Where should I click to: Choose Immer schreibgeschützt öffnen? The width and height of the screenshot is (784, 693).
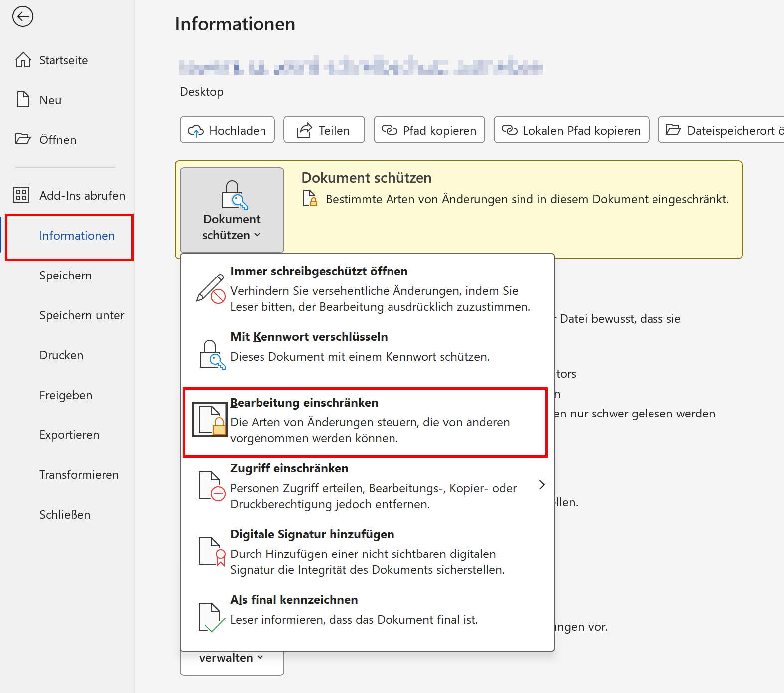click(x=368, y=289)
